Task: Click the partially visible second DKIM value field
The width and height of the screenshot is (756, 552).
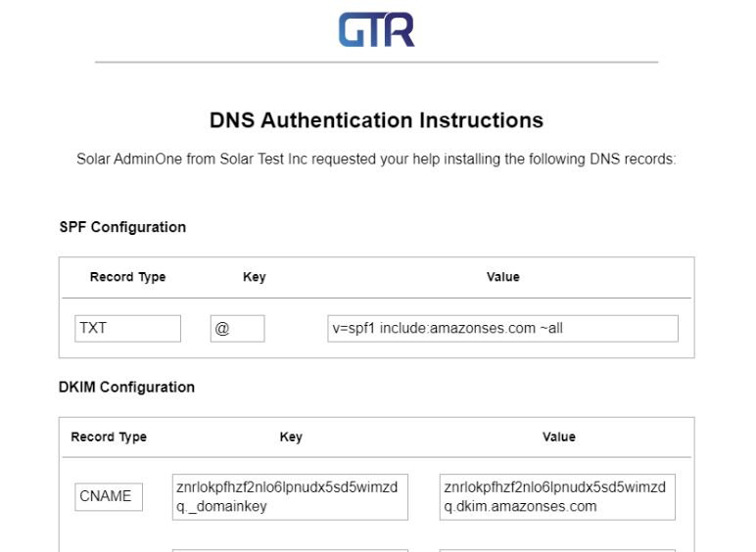Action: (x=558, y=549)
